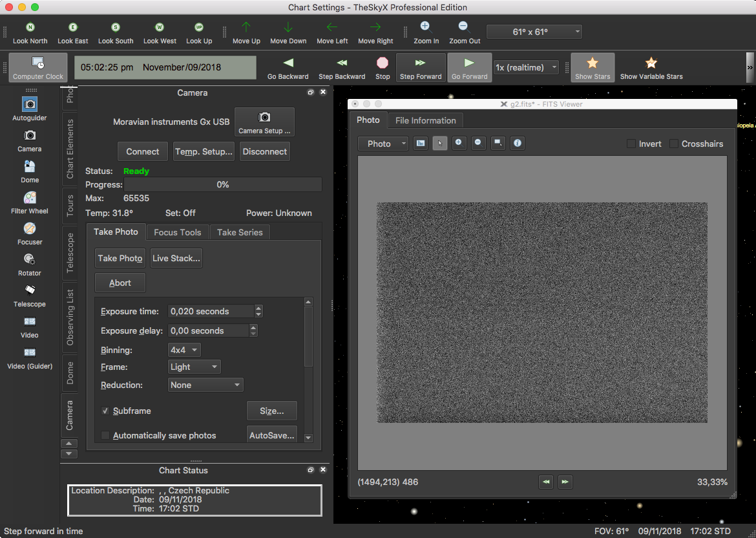This screenshot has width=756, height=538.
Task: Toggle the Crosshairs checkbox
Action: [674, 144]
